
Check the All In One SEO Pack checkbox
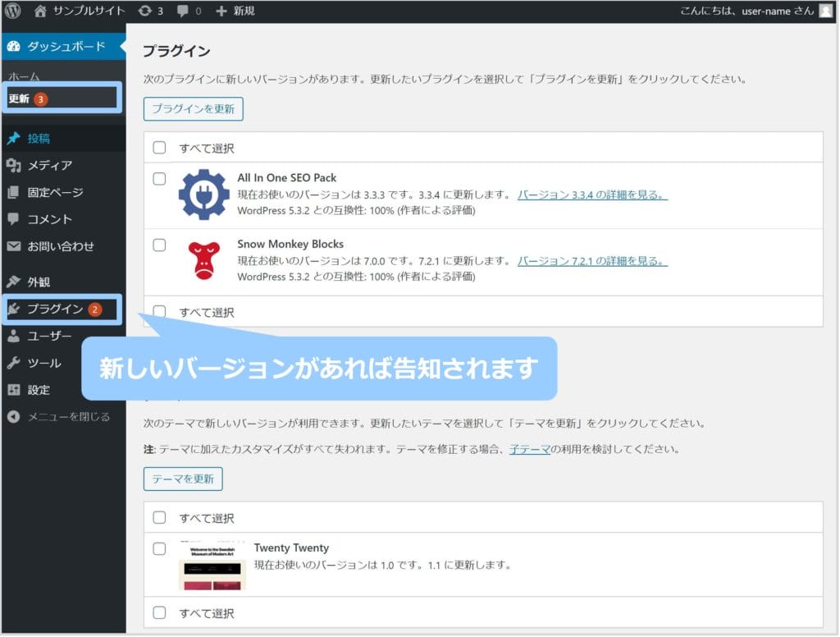[x=159, y=178]
